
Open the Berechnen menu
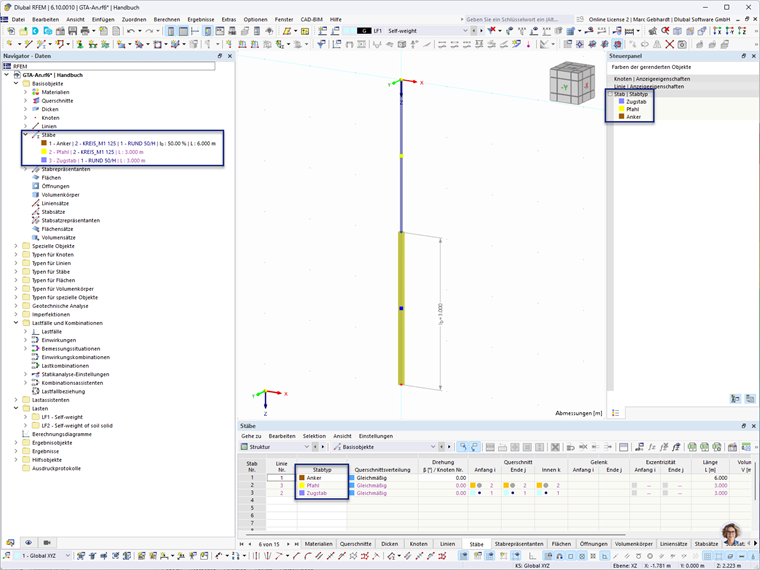[x=167, y=19]
